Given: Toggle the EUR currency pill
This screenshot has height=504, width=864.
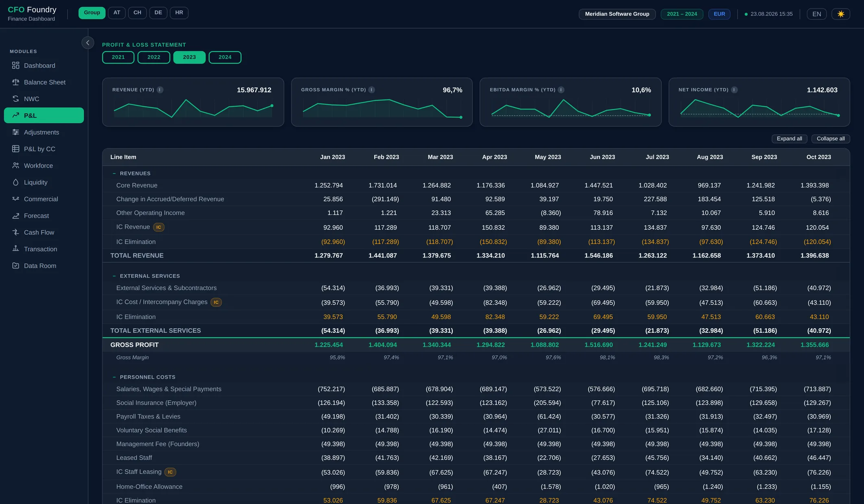Looking at the screenshot, I should [x=719, y=14].
